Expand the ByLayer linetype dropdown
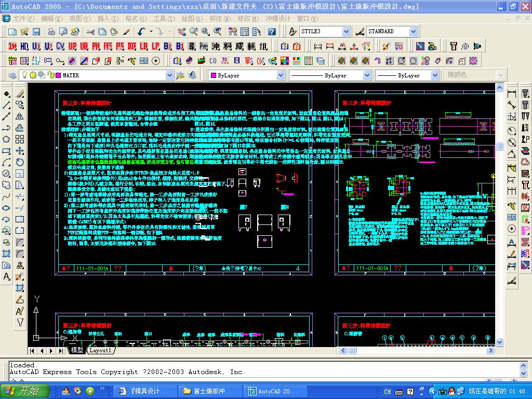532x399 pixels. 367,75
